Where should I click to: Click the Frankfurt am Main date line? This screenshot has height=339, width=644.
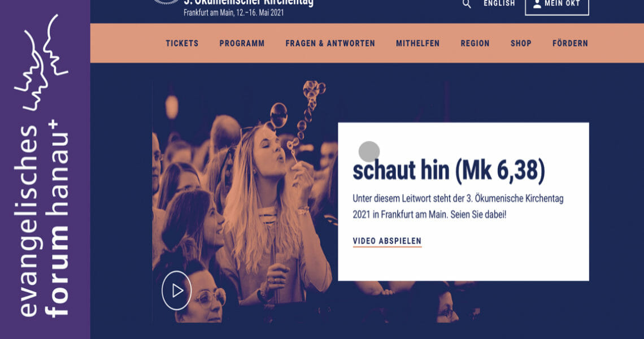(233, 13)
